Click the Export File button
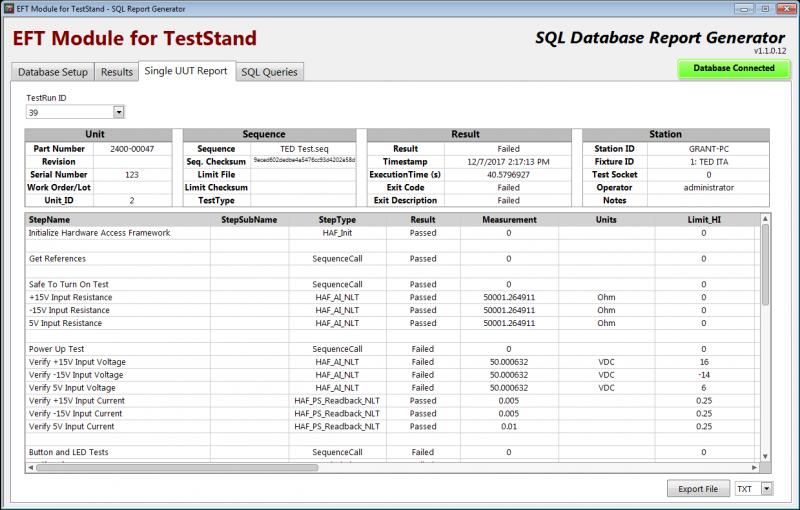This screenshot has height=510, width=800. point(698,489)
